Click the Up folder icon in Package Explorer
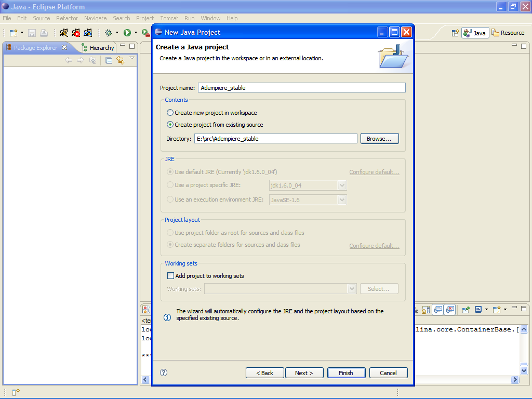Image resolution: width=532 pixels, height=399 pixels. click(x=92, y=60)
